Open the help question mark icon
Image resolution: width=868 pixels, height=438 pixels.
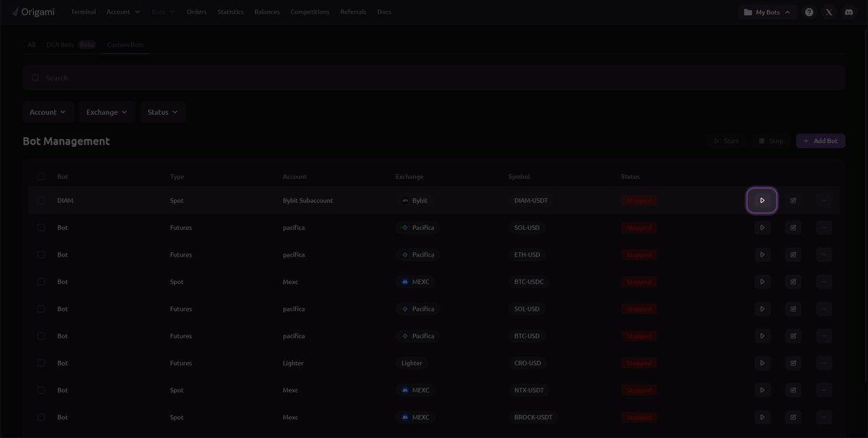point(809,12)
